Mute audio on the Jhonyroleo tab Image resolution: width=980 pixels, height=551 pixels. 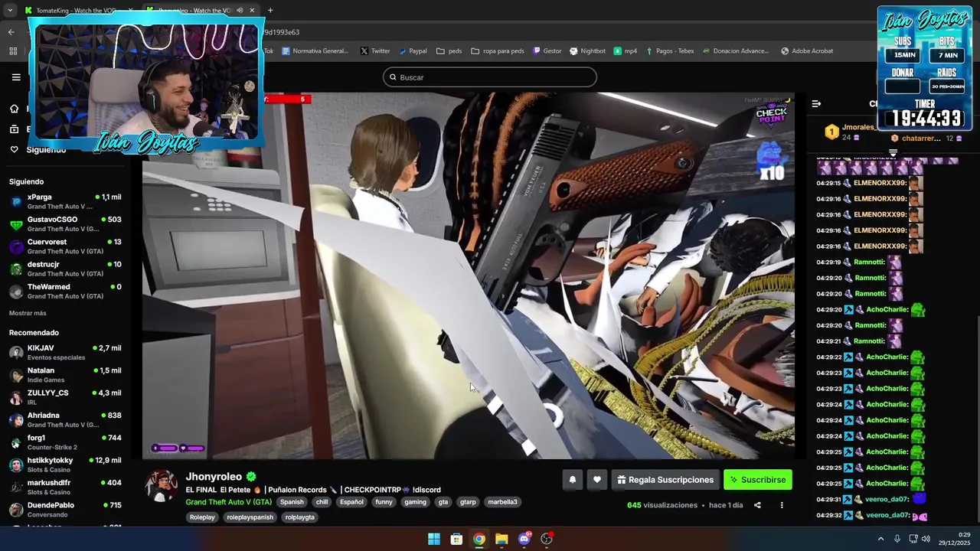point(240,10)
